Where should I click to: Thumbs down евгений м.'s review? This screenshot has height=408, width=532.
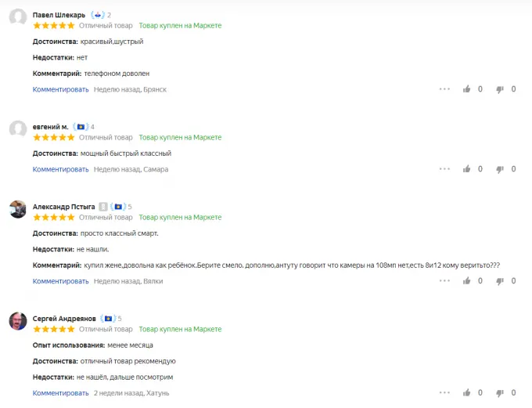tap(501, 169)
